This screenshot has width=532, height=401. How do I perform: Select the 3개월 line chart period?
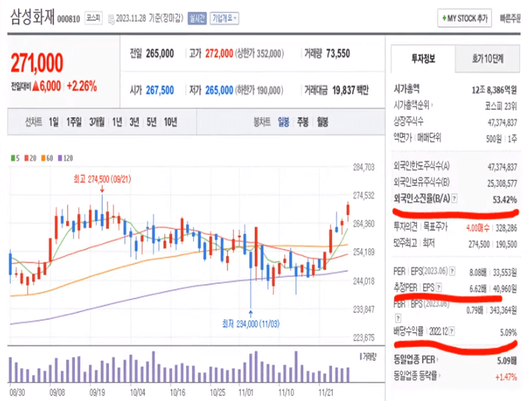tap(97, 121)
